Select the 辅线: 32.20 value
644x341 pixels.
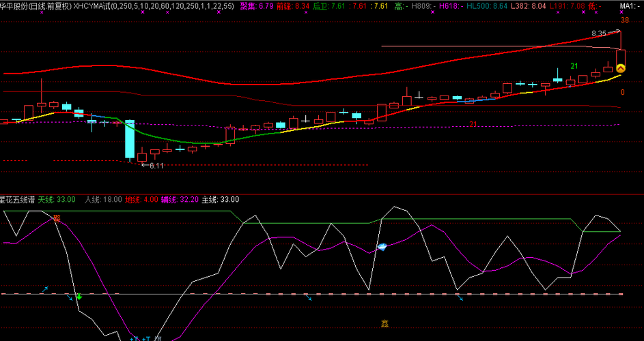click(x=180, y=200)
